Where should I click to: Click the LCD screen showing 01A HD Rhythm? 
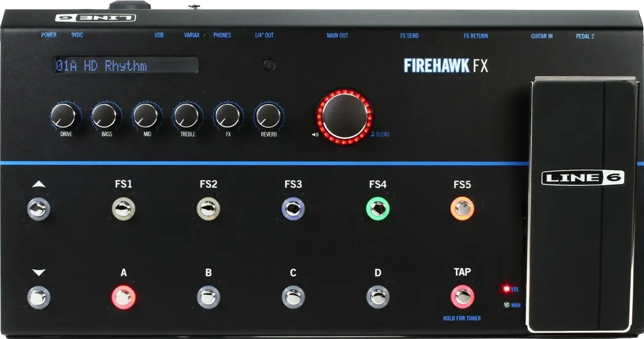[124, 65]
